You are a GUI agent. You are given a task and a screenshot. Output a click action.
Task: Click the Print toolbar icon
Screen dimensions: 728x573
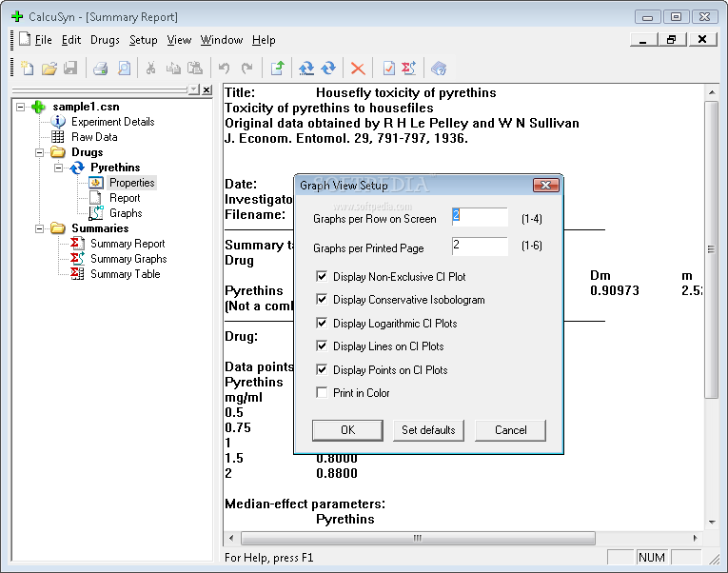(x=100, y=69)
